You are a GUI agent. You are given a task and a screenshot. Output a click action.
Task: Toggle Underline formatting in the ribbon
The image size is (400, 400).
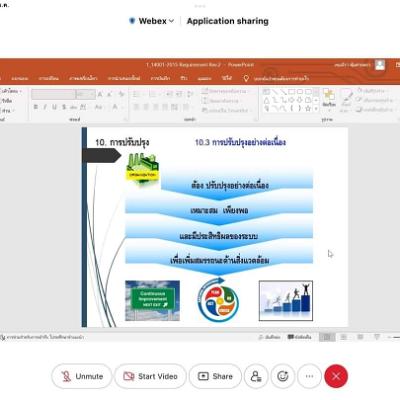pos(54,107)
